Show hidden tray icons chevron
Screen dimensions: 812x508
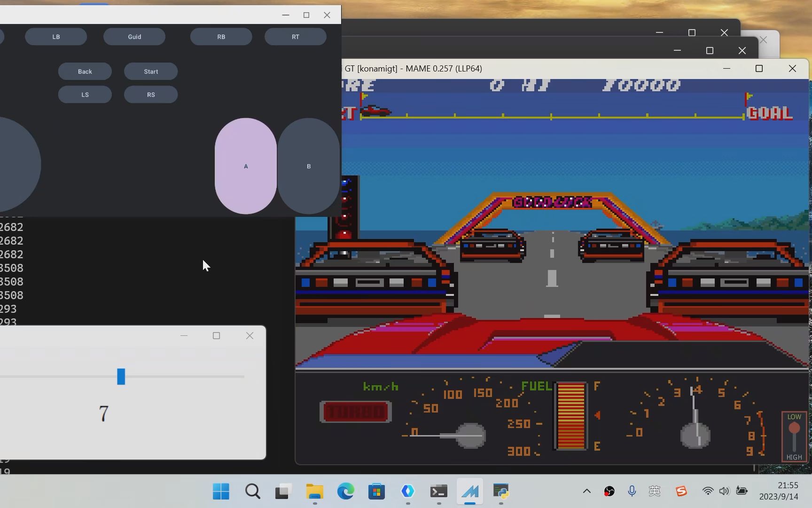(x=587, y=491)
